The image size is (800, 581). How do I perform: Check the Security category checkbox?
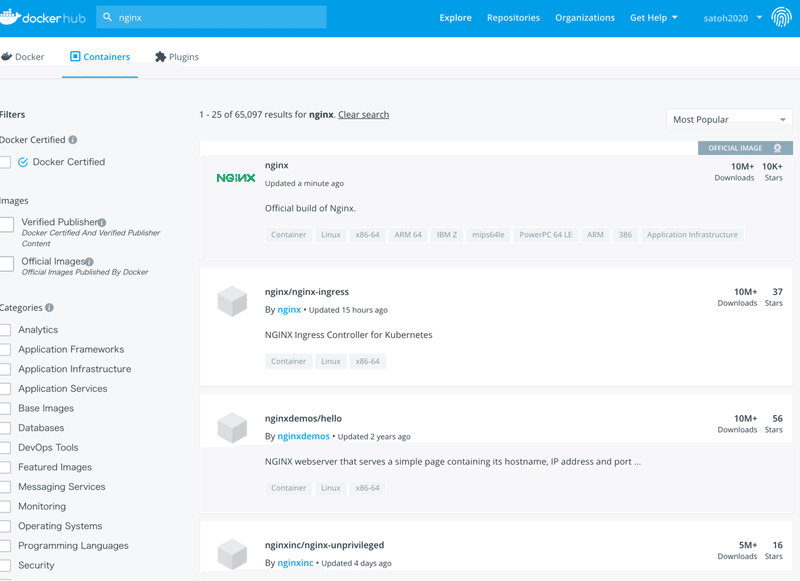point(5,566)
